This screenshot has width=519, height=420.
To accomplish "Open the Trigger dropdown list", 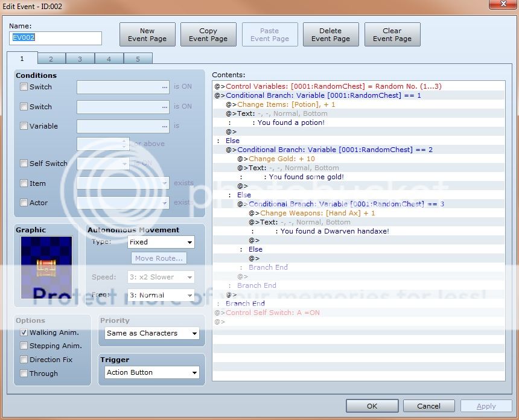I will click(151, 372).
